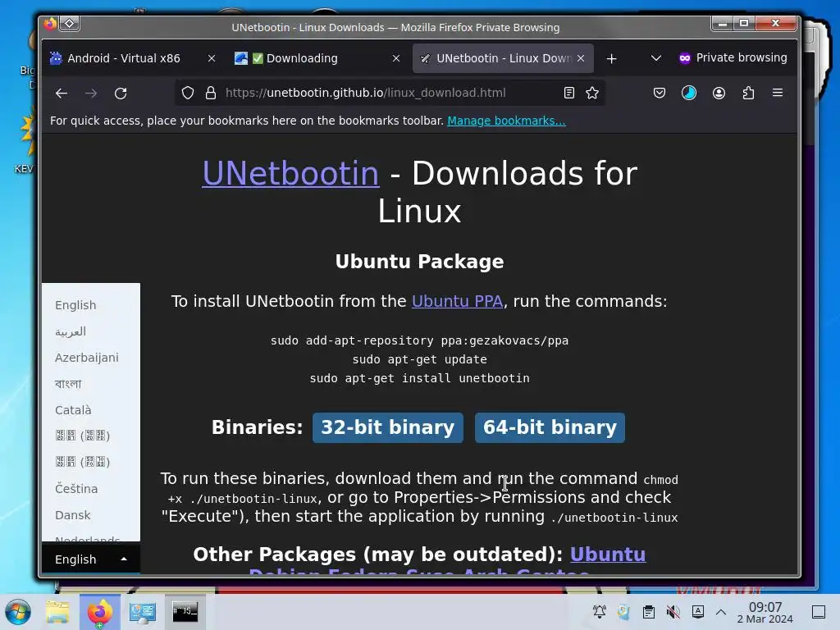Bookmark this page with the star icon
The width and height of the screenshot is (840, 630).
coord(592,93)
